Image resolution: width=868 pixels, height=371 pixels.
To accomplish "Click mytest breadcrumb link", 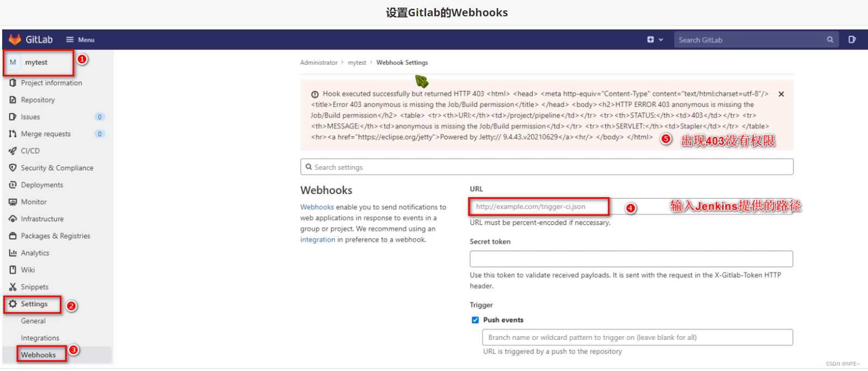I will (357, 63).
